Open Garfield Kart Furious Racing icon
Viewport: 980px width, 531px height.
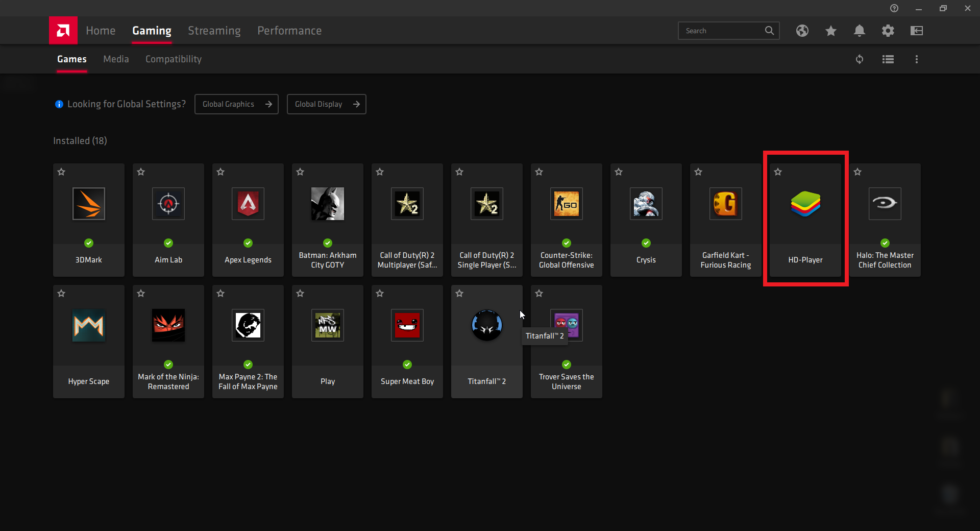726,204
